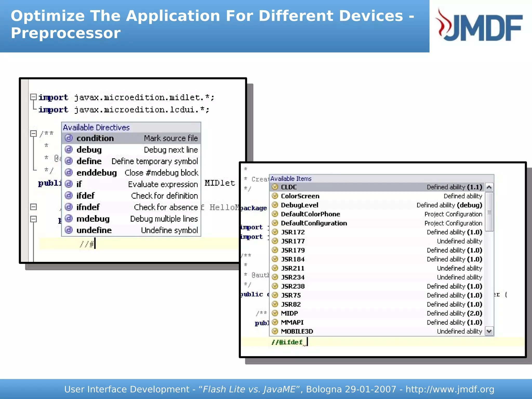Collapse the import statements fold
The image size is (532, 399).
pyautogui.click(x=33, y=97)
